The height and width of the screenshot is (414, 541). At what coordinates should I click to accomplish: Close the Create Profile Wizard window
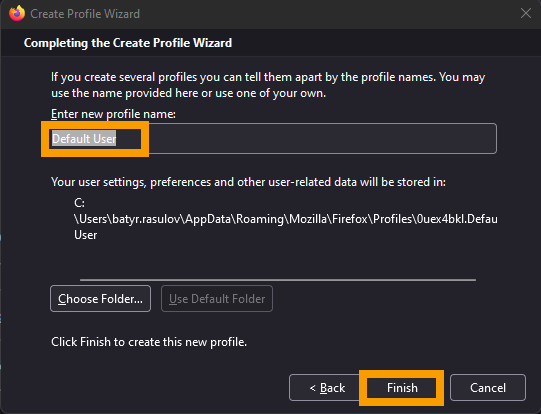click(525, 13)
